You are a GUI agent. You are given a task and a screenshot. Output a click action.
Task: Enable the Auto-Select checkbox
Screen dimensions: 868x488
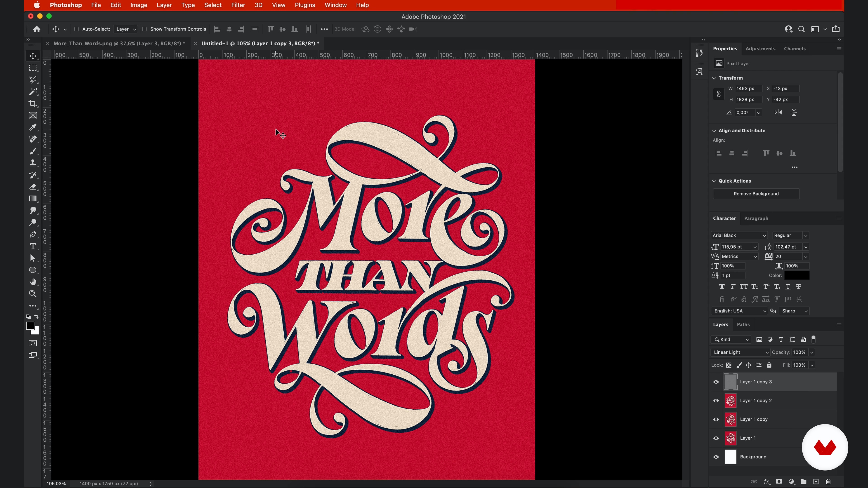click(x=76, y=29)
